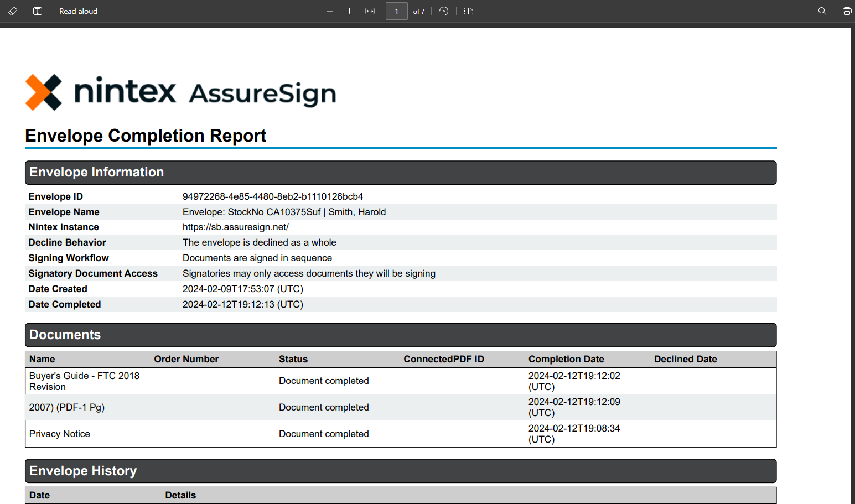Click completion date 2024-02-12T19:12:09
Viewport: 855px width, 504px height.
point(574,407)
